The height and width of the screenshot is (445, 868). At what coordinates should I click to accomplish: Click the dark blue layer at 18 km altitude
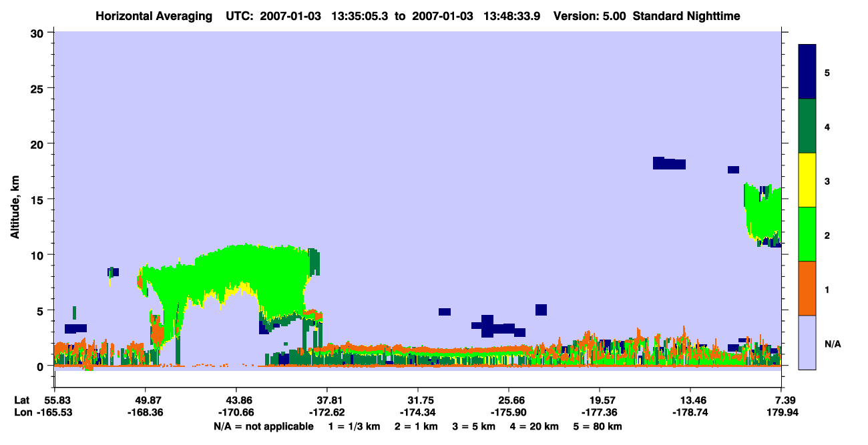(x=669, y=163)
